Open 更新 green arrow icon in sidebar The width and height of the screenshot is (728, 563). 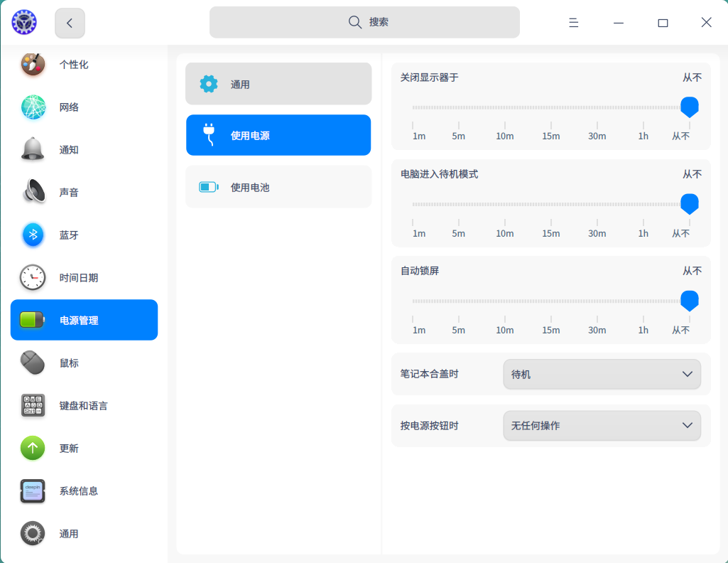(33, 449)
